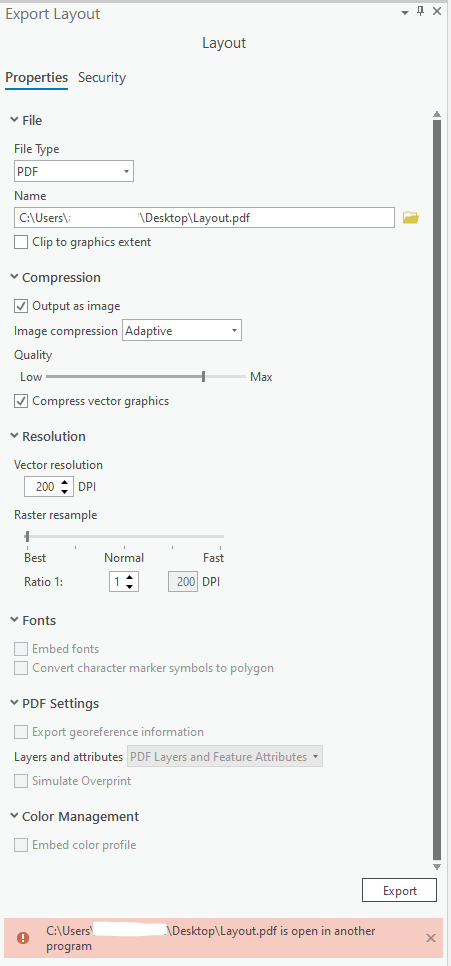The width and height of the screenshot is (451, 966).
Task: Switch to the Security tab
Action: (x=102, y=78)
